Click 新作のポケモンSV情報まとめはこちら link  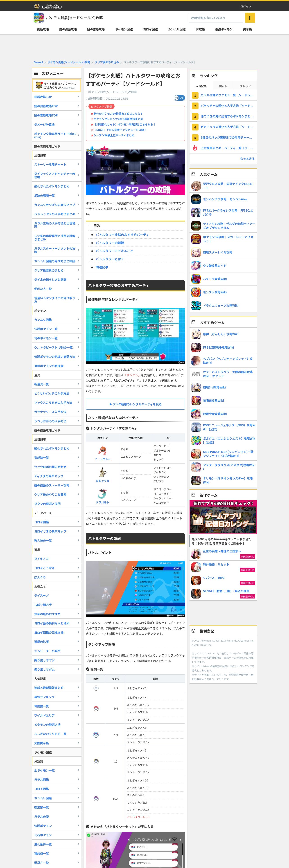pos(118,114)
